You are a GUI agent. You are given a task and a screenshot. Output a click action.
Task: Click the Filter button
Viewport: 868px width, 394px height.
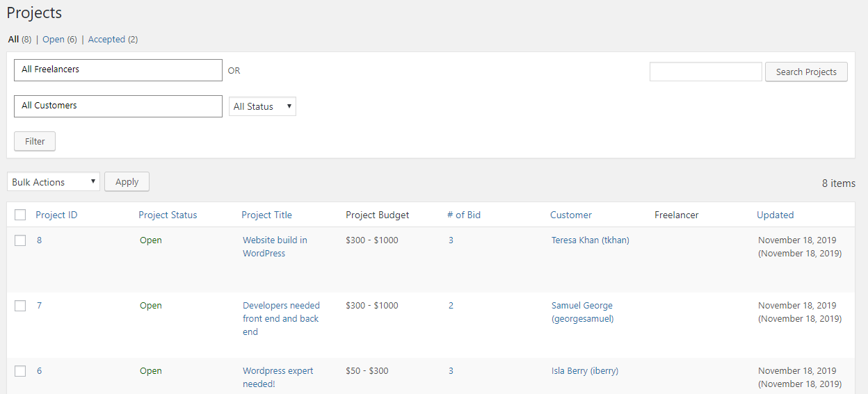35,141
